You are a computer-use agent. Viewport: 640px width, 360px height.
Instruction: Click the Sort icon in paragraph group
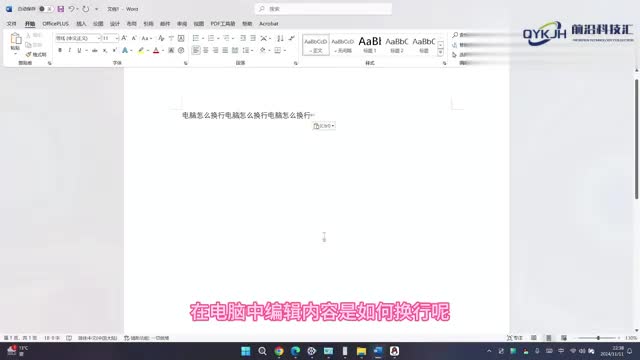280,38
